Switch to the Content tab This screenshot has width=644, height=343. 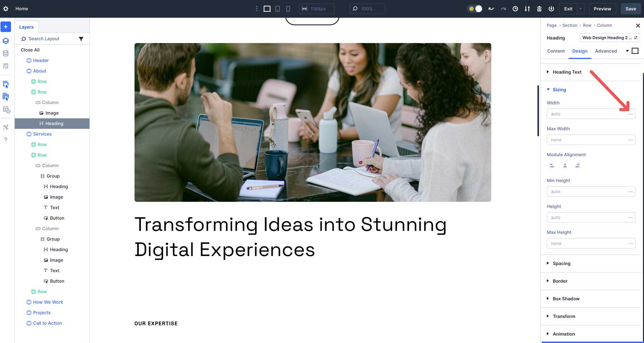(556, 51)
